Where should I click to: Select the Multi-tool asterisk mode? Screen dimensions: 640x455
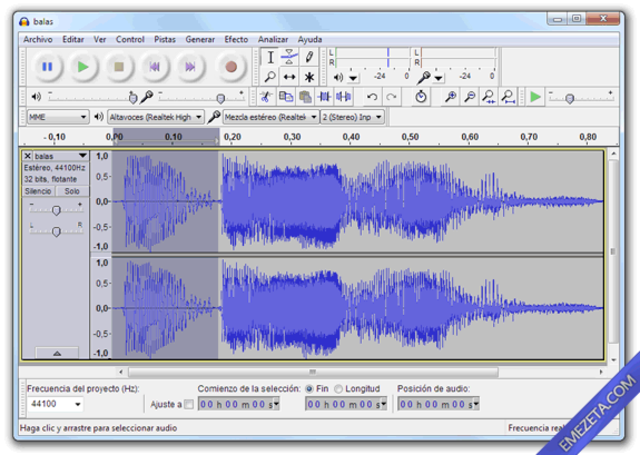pos(309,77)
